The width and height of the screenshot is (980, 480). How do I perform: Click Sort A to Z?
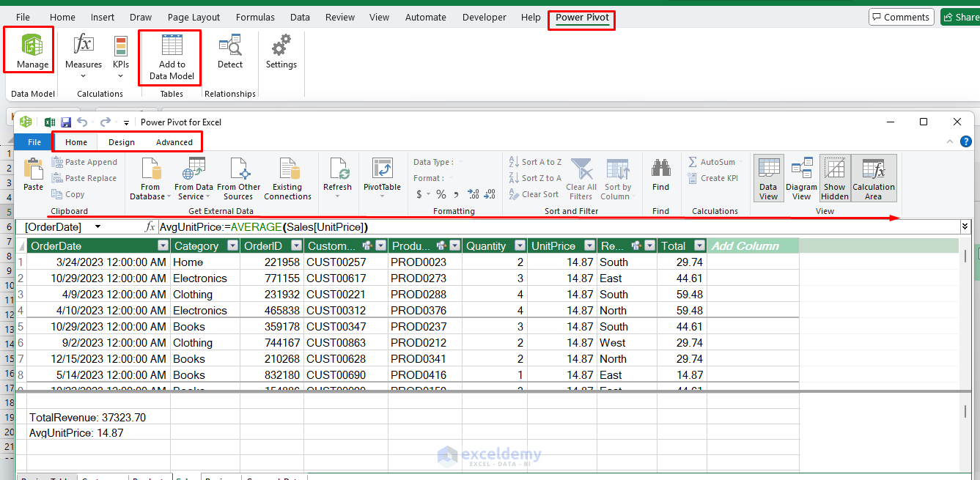(535, 162)
